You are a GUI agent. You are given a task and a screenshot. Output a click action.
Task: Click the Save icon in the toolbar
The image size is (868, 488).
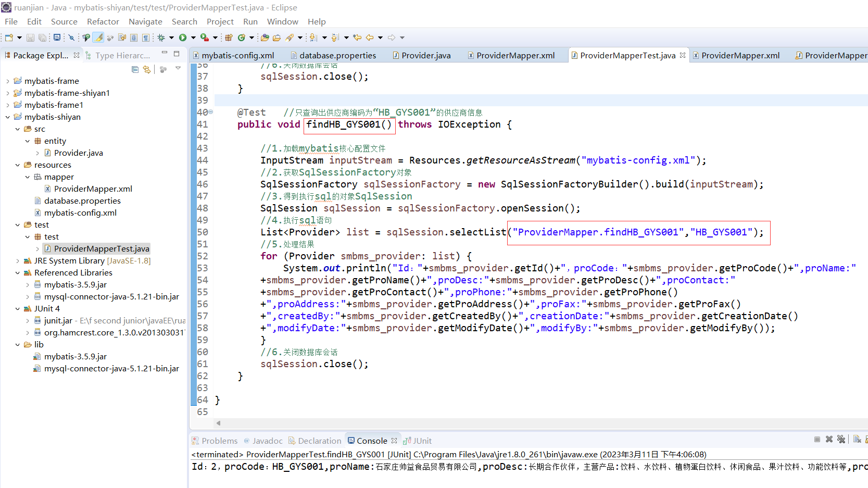(x=30, y=37)
